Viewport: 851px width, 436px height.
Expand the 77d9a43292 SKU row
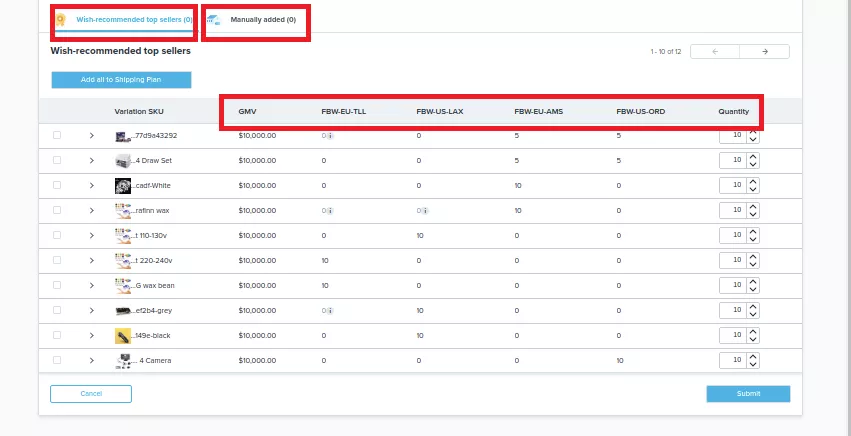[x=92, y=136]
